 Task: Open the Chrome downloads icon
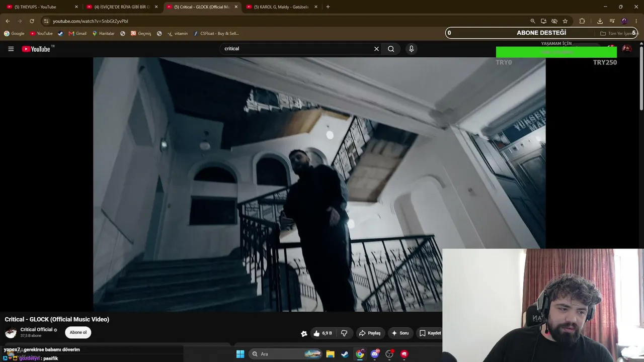600,21
